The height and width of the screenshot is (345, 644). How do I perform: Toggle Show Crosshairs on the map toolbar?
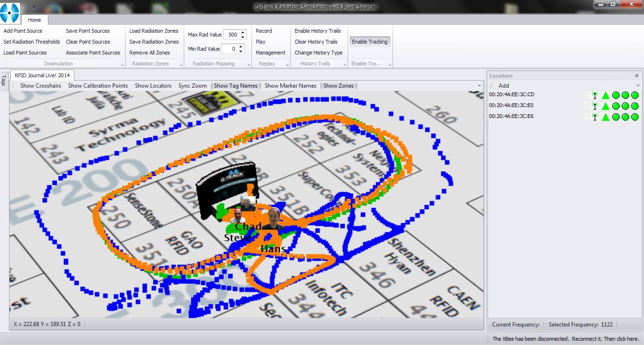point(41,86)
